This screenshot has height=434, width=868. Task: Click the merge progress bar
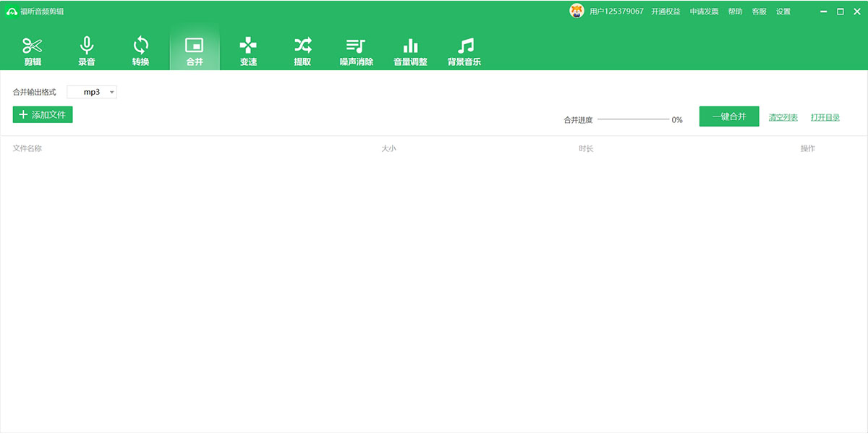(x=633, y=119)
